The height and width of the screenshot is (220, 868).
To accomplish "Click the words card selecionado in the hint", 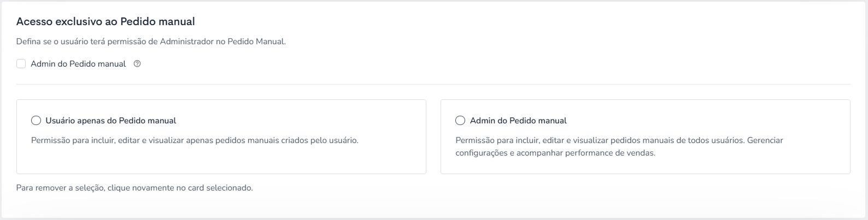I will [220, 188].
